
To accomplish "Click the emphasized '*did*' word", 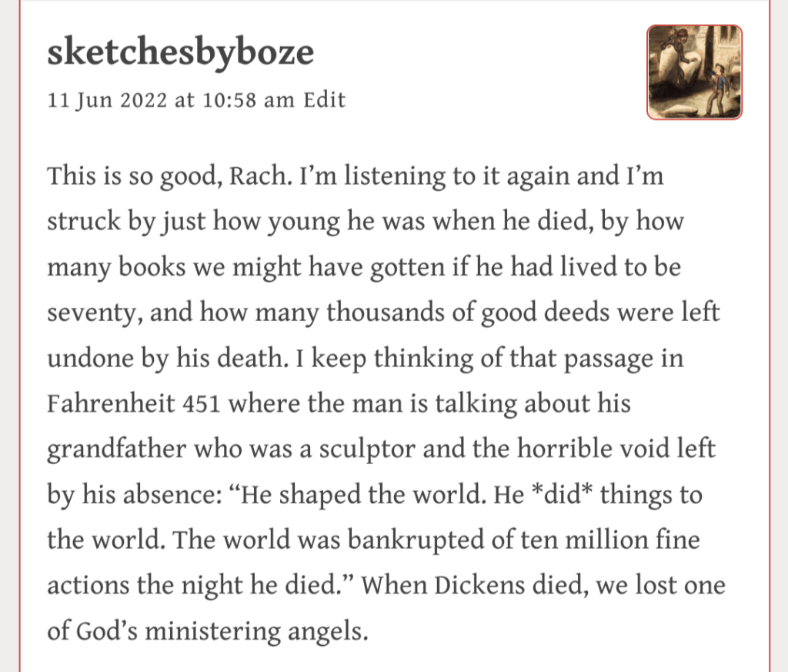I will click(556, 494).
